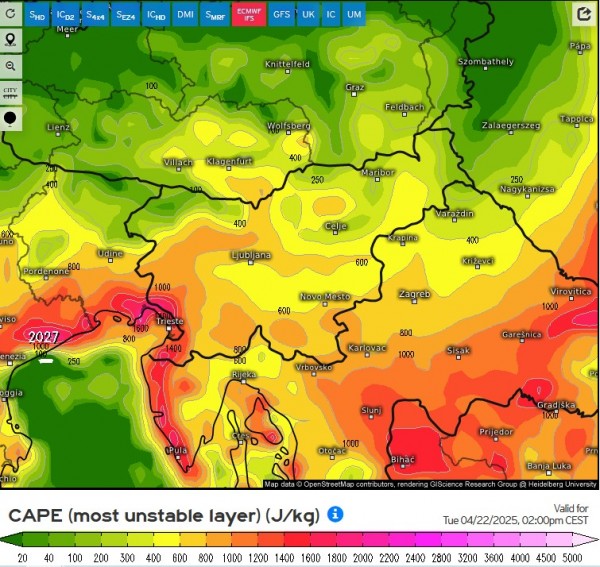
Task: Click the Szombathely city label
Action: 486,61
